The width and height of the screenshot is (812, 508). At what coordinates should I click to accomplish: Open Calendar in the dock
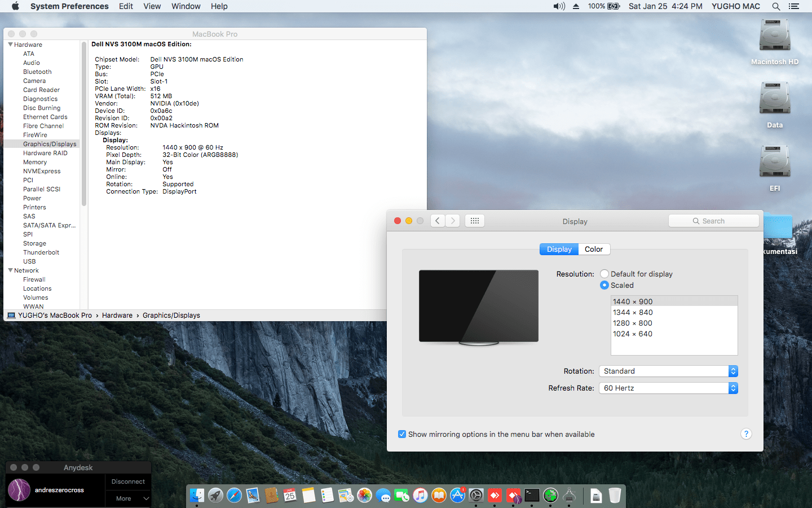[290, 496]
